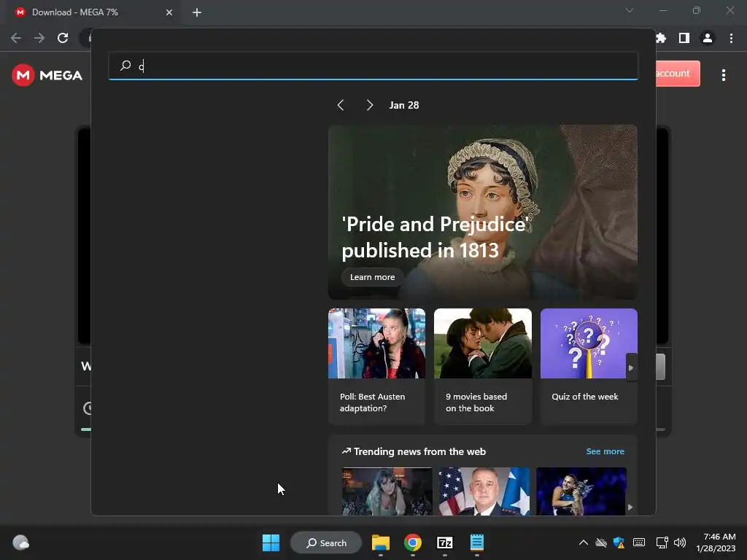Switch to Google Chrome in the taskbar
The width and height of the screenshot is (747, 560).
tap(413, 542)
